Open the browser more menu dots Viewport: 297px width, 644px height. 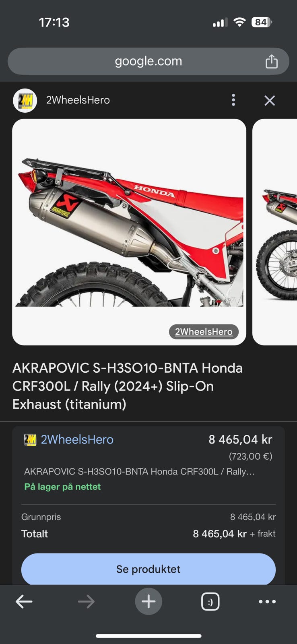pos(267,602)
